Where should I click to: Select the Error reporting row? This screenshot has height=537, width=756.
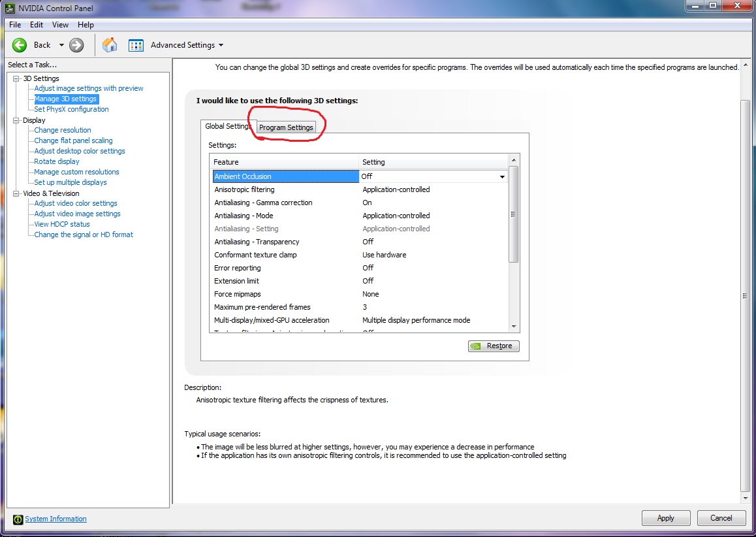point(360,268)
